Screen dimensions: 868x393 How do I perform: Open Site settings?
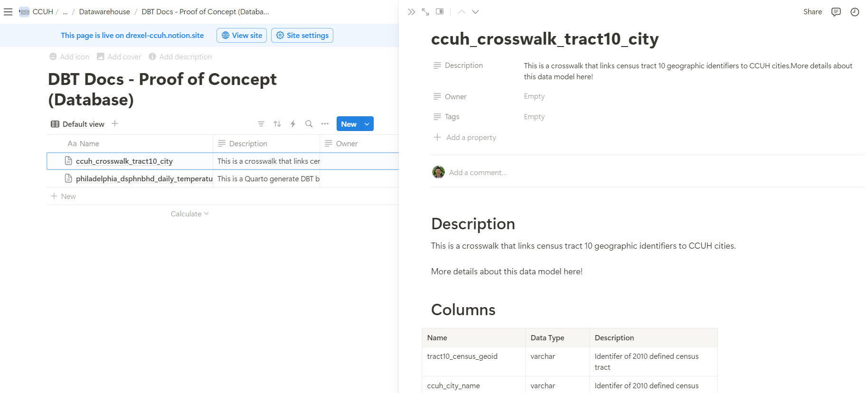tap(302, 35)
